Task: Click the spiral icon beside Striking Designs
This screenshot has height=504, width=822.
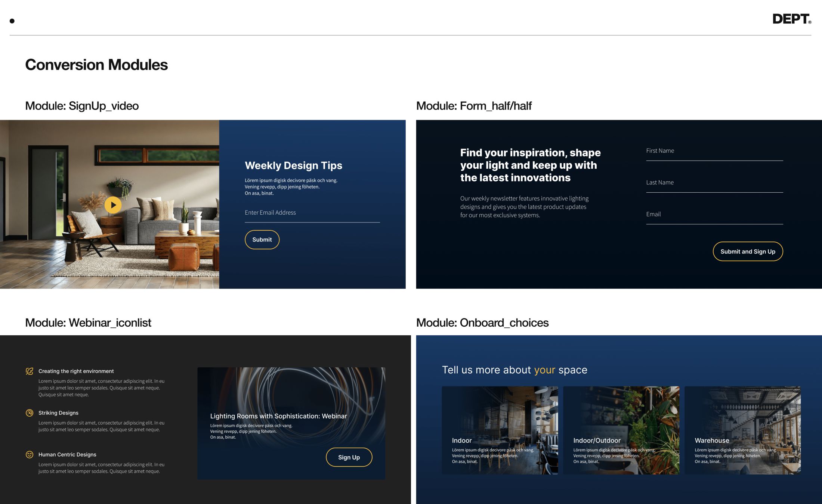Action: [x=30, y=413]
